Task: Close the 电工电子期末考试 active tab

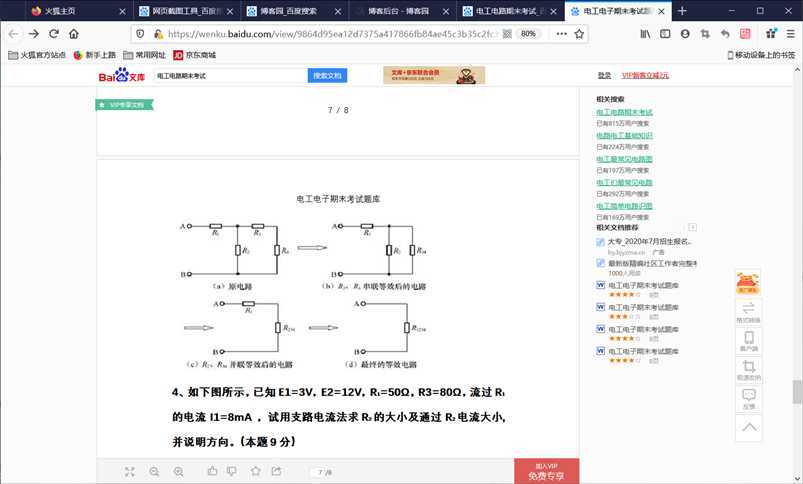Action: coord(661,11)
